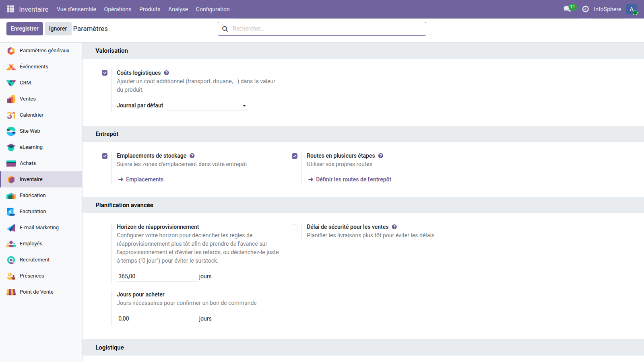Viewport: 644px width, 362px height.
Task: Open the Facturation settings section
Action: (x=32, y=211)
